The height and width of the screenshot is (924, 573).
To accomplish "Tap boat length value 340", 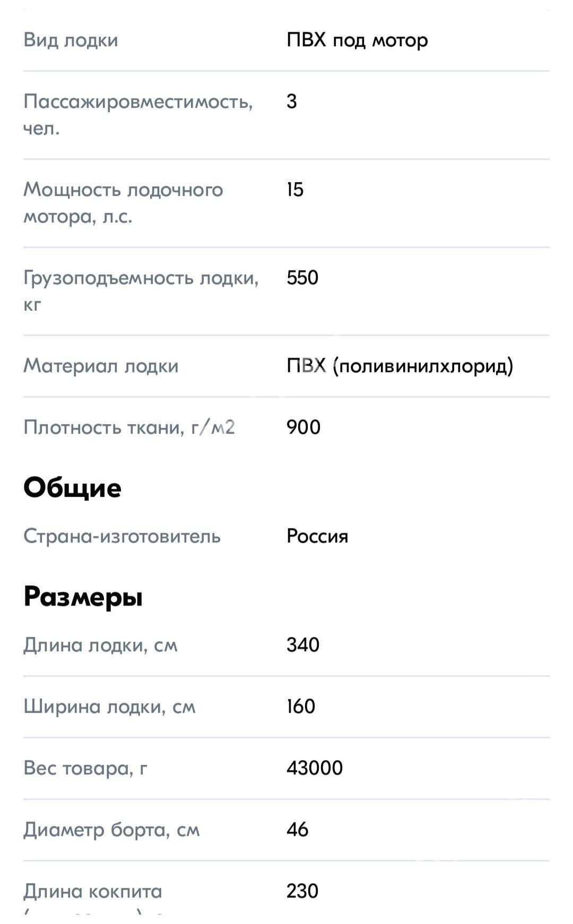I will [x=303, y=645].
